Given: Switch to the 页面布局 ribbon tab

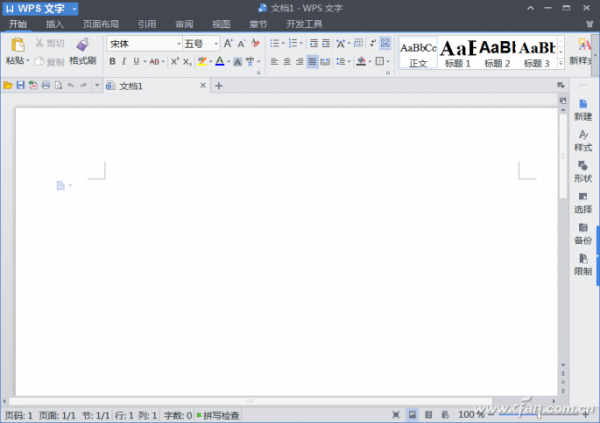Looking at the screenshot, I should click(x=100, y=23).
